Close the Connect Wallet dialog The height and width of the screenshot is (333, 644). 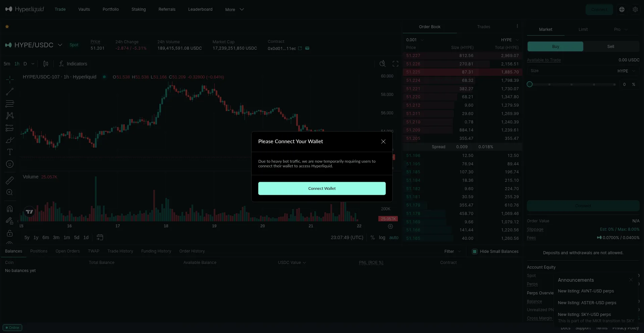pos(383,142)
